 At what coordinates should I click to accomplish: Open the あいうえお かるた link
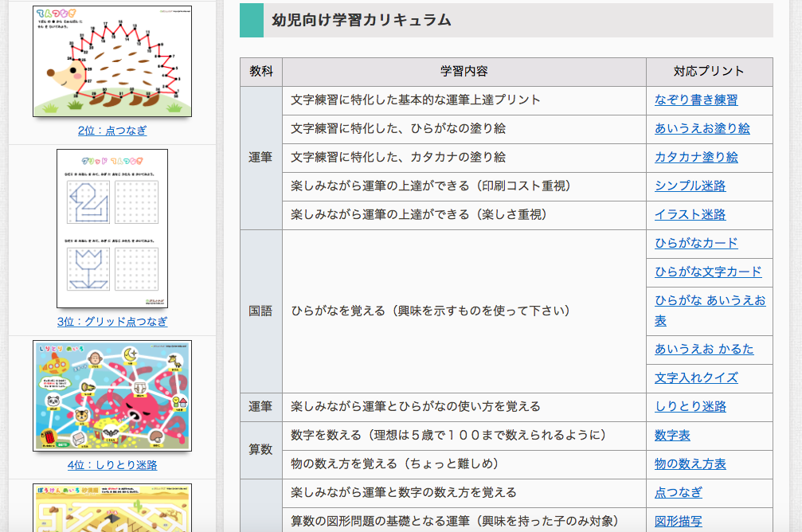[x=704, y=350]
